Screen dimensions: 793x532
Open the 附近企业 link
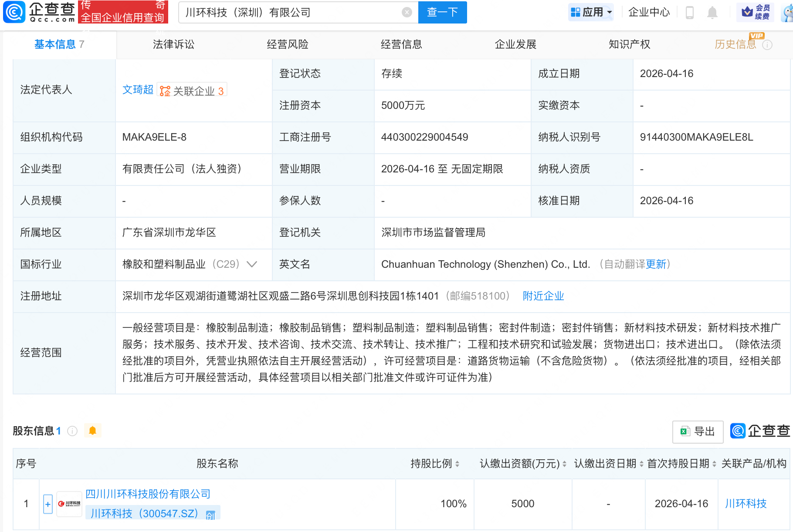tap(543, 296)
